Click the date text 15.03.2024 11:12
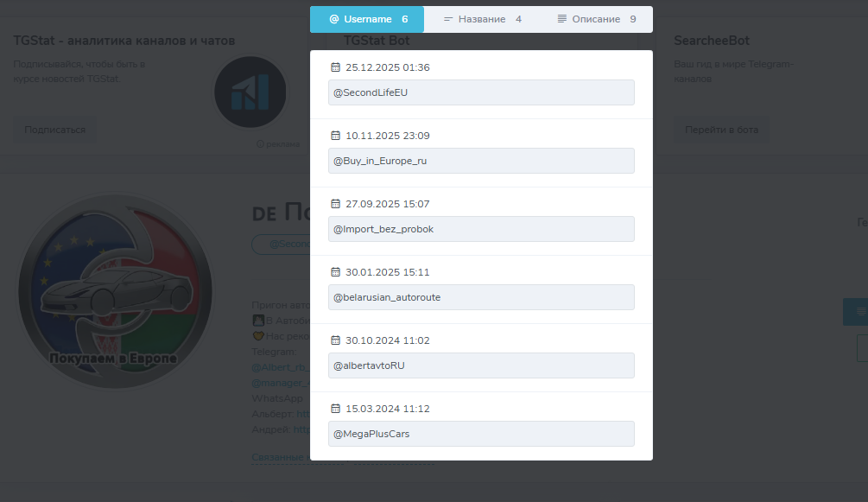This screenshot has width=868, height=502. point(388,409)
